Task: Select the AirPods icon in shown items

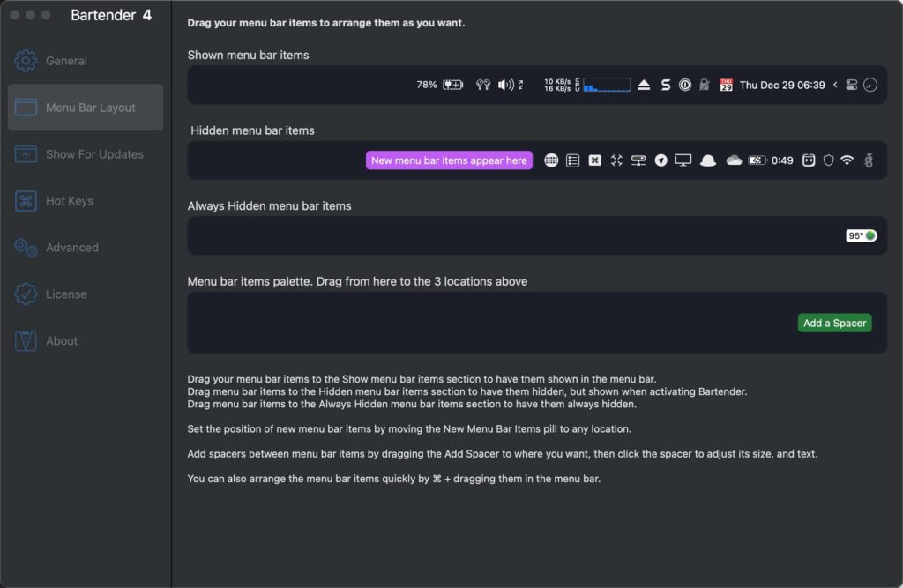Action: point(483,85)
